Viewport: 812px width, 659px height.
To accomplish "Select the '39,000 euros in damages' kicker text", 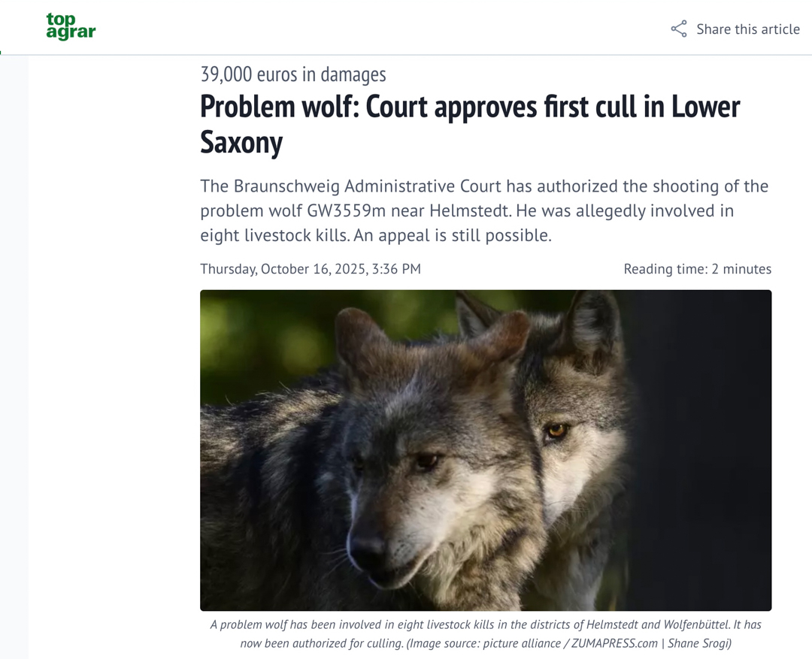I will [292, 74].
